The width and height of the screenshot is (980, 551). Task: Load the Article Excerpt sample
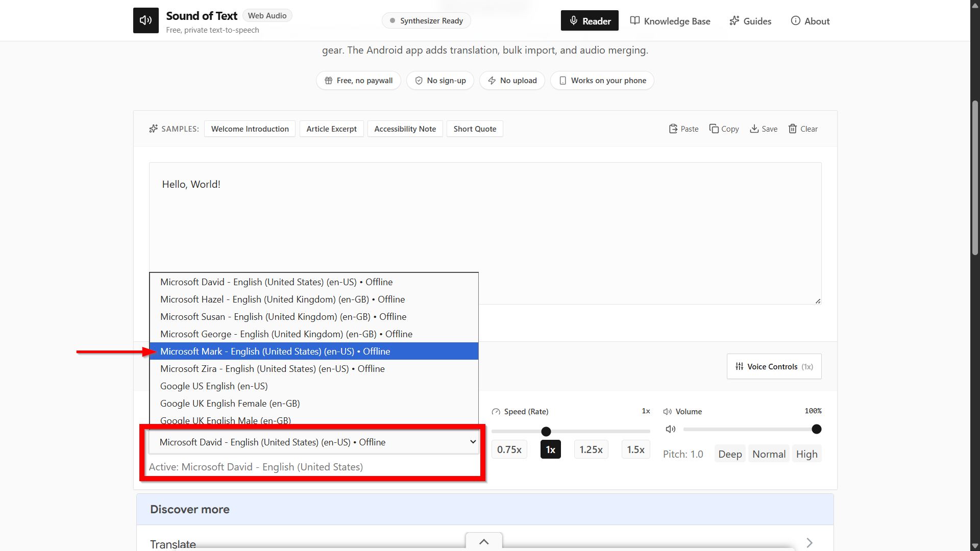[332, 129]
